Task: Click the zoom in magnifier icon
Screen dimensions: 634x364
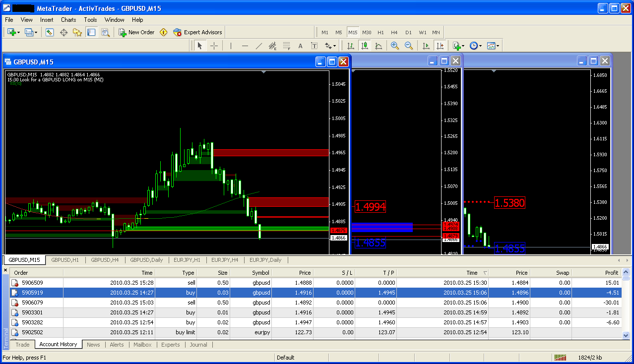Action: tap(395, 46)
